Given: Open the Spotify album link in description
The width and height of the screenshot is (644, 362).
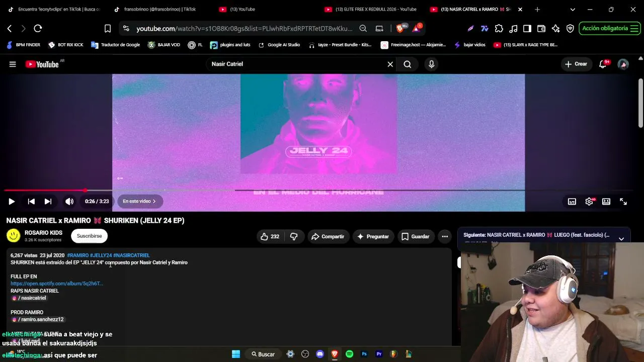Looking at the screenshot, I should point(57,284).
